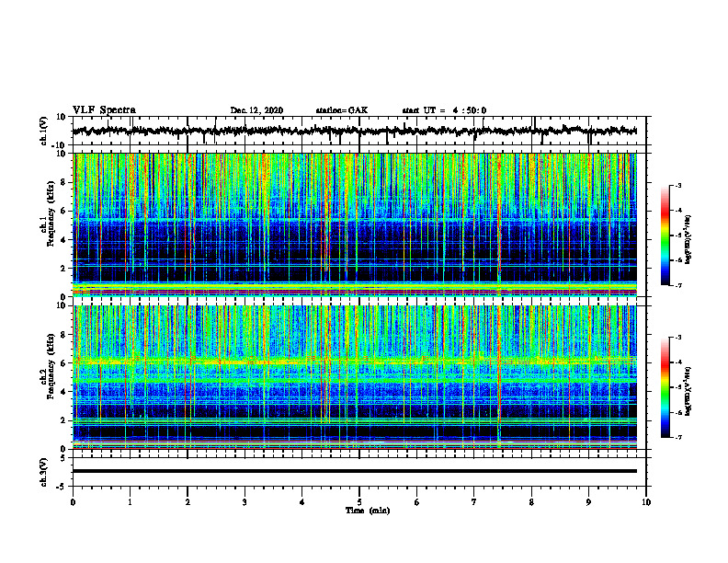Click the "-7" label on ch.2 color scale
Image resolution: width=728 pixels, height=563 pixels.
pos(677,437)
